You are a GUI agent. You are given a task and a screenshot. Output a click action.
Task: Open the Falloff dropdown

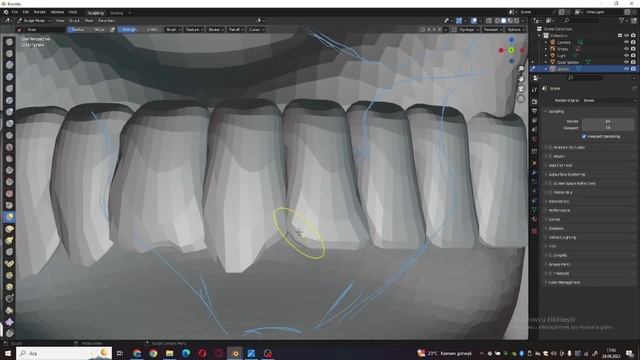236,29
